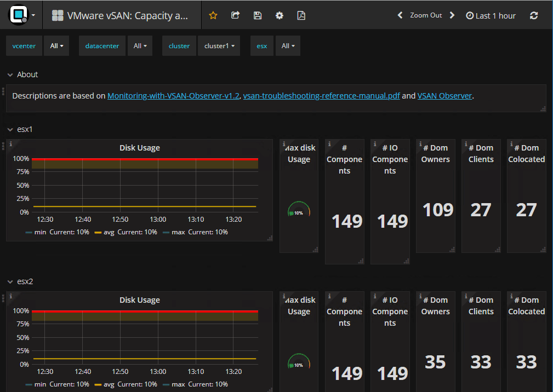Toggle max series in esx2 legend

click(x=178, y=384)
